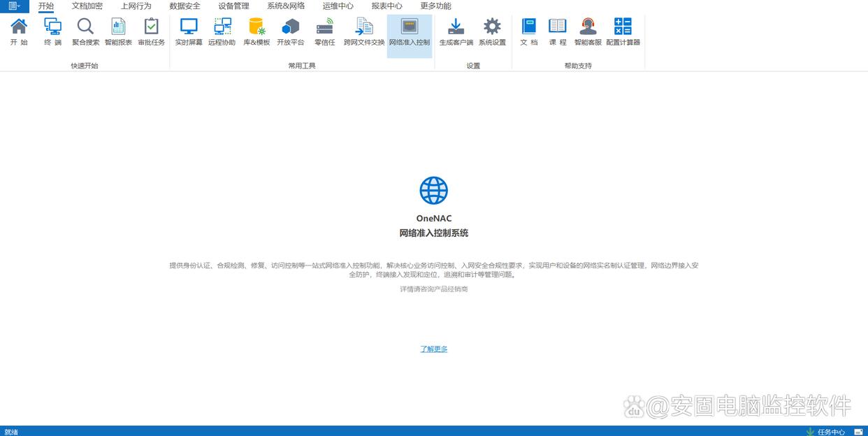
Task: Contact 智能客服 smart customer service
Action: [588, 32]
